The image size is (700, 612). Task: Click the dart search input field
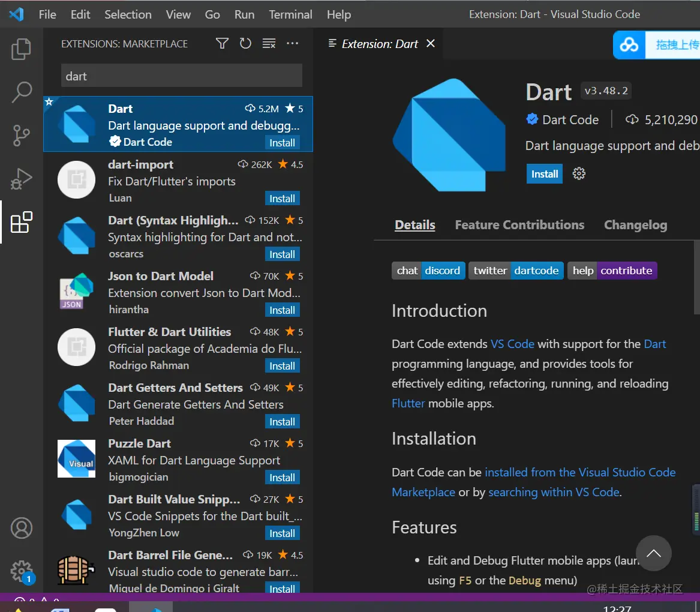(x=182, y=76)
